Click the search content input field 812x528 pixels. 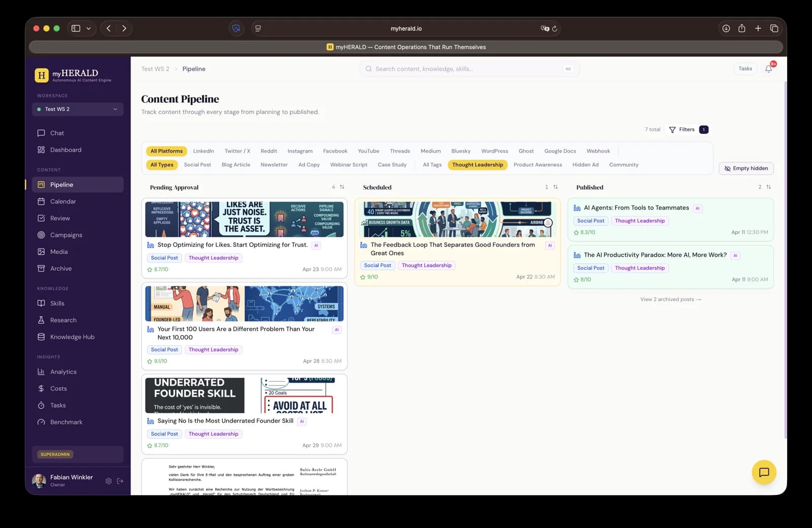pos(469,69)
